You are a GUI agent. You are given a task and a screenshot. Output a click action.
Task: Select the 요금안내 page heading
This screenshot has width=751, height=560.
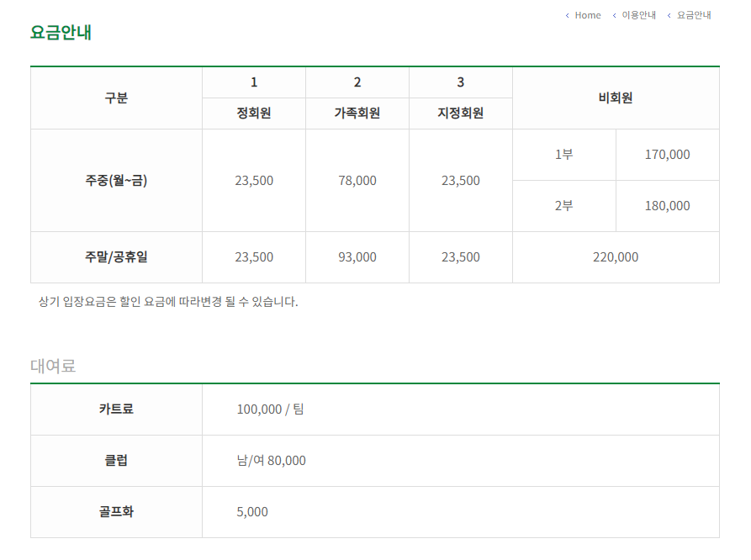(61, 32)
